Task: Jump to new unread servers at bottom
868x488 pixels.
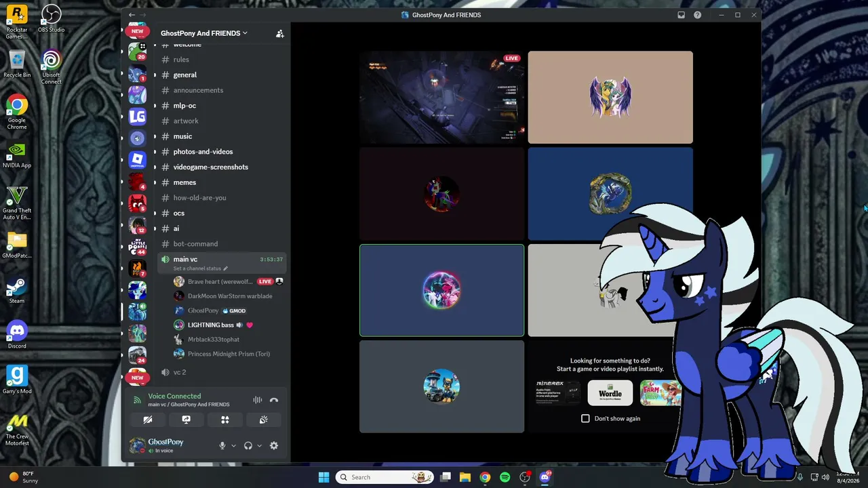Action: coord(138,378)
